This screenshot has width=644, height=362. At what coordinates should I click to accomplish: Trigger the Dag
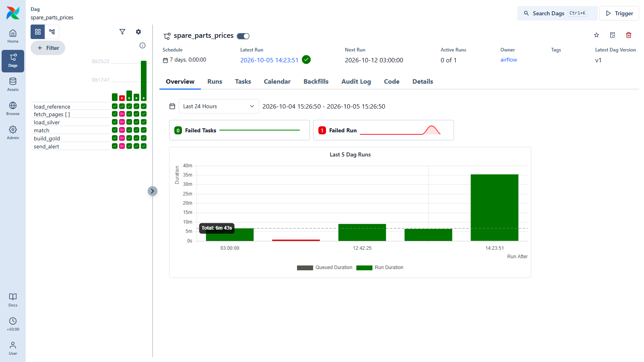[x=619, y=13]
